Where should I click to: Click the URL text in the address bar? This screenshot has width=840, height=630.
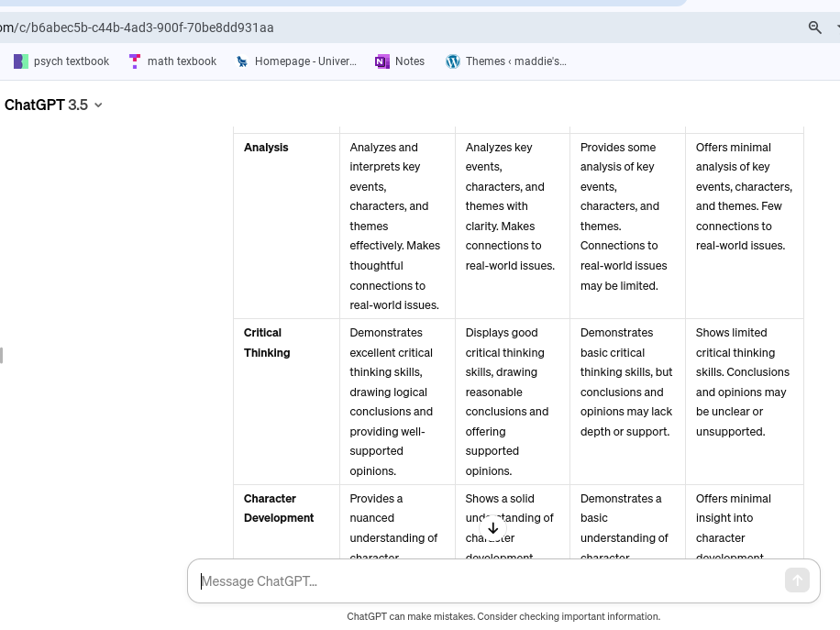[138, 28]
